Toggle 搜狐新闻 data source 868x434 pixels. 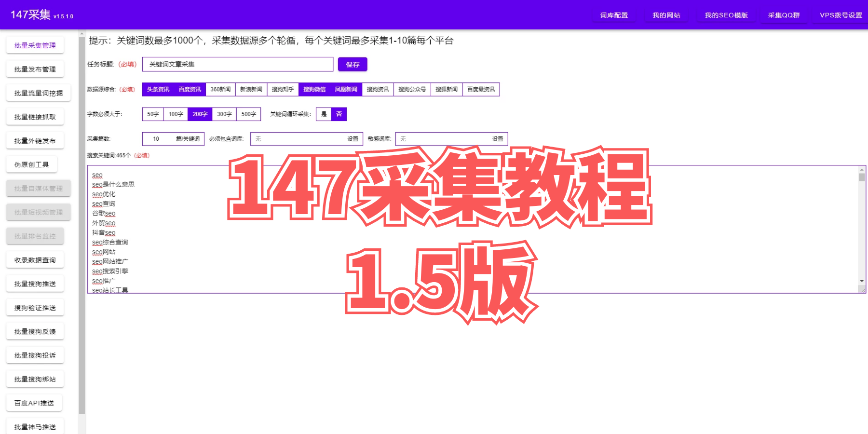tap(447, 89)
